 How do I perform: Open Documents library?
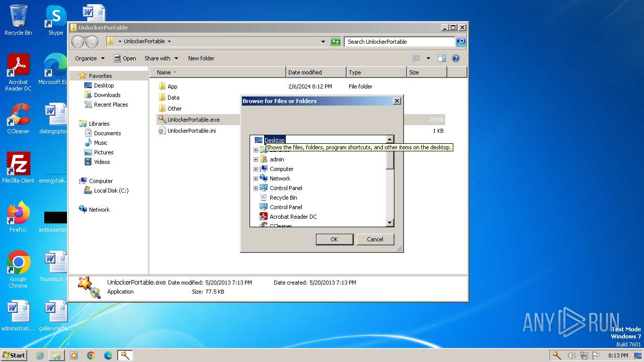(107, 133)
